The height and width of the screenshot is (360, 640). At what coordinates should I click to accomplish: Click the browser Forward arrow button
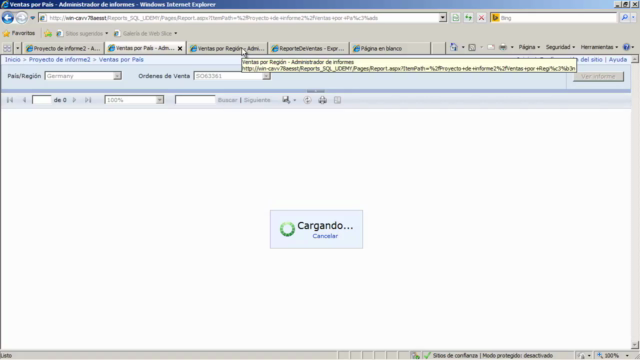click(x=22, y=18)
